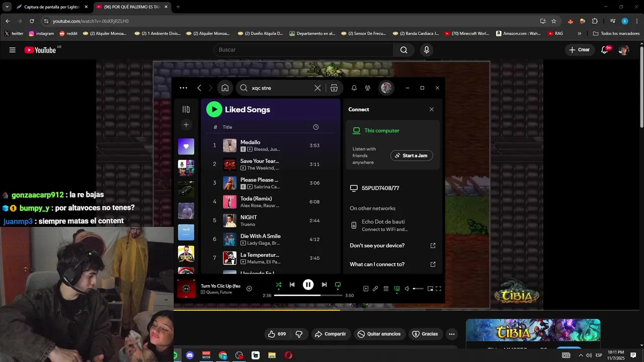Viewport: 644px width, 362px height.
Task: Play Liked Songs with green button
Action: coord(214,109)
